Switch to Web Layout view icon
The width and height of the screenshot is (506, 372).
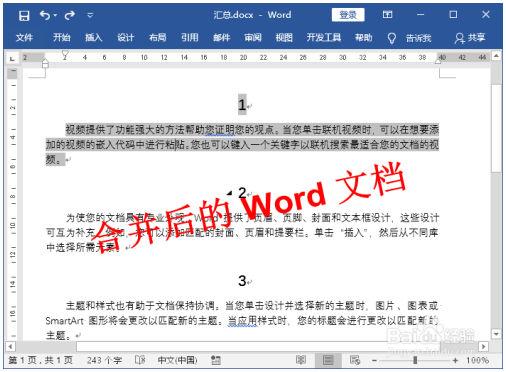coord(355,360)
